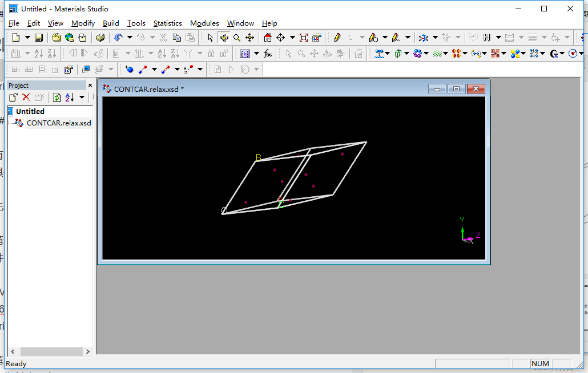Click the Project panel scroll right arrow
The width and height of the screenshot is (588, 373).
[x=88, y=352]
